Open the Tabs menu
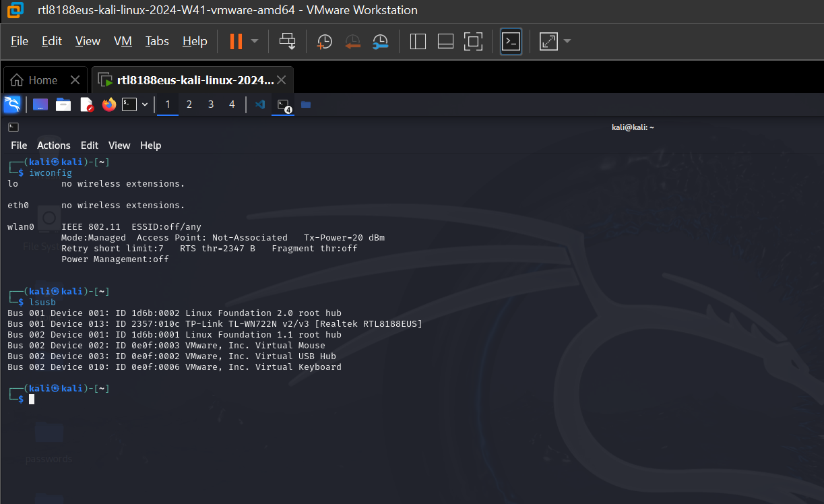The image size is (824, 504). pos(157,41)
